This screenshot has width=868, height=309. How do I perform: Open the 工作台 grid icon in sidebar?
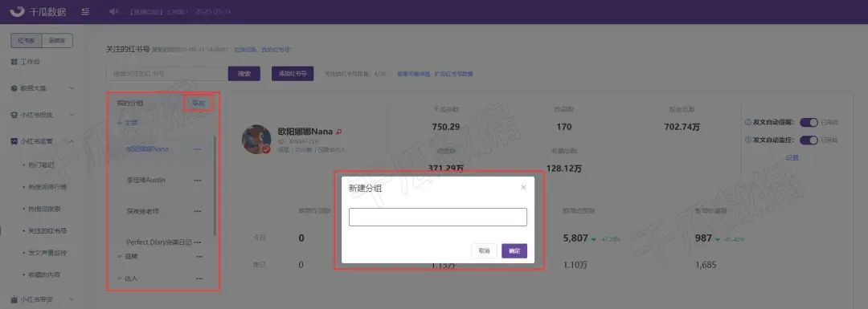pos(14,62)
